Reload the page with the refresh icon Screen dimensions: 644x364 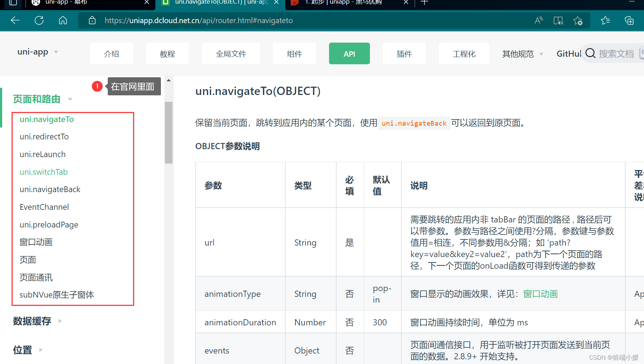39,20
